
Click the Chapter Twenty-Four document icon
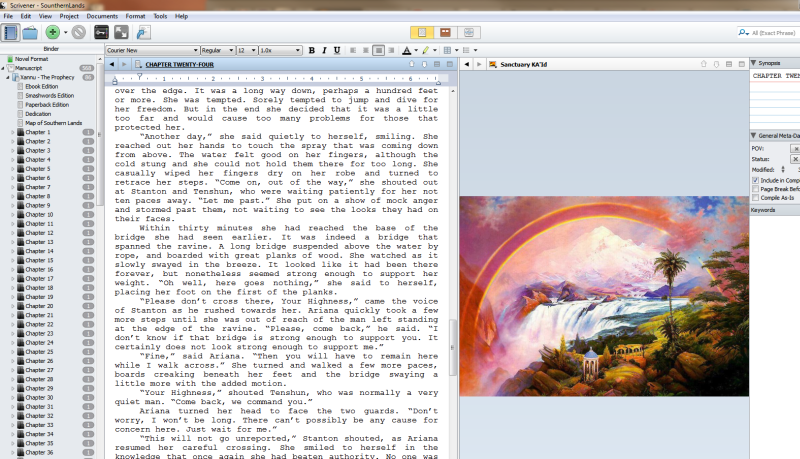[x=138, y=64]
